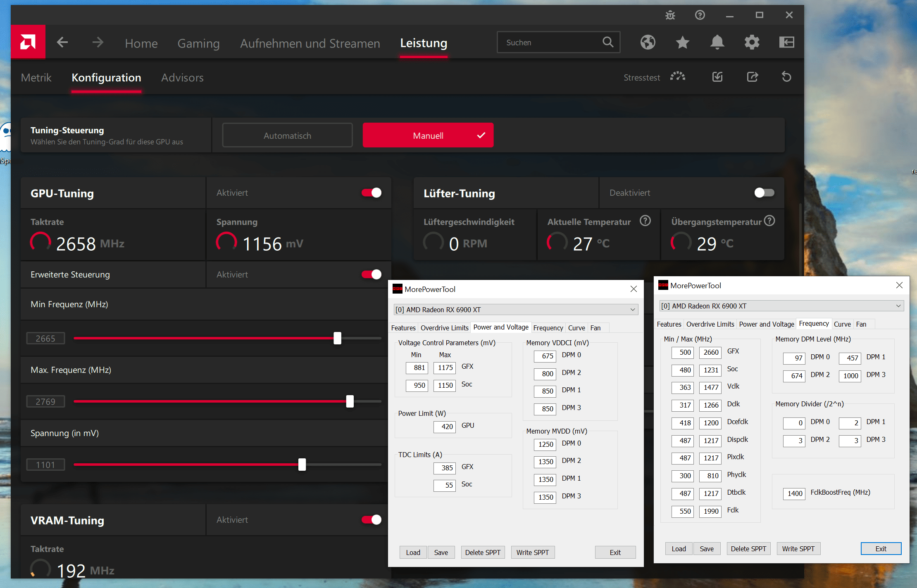The width and height of the screenshot is (917, 588).
Task: Open the bug report tool icon
Action: (670, 15)
